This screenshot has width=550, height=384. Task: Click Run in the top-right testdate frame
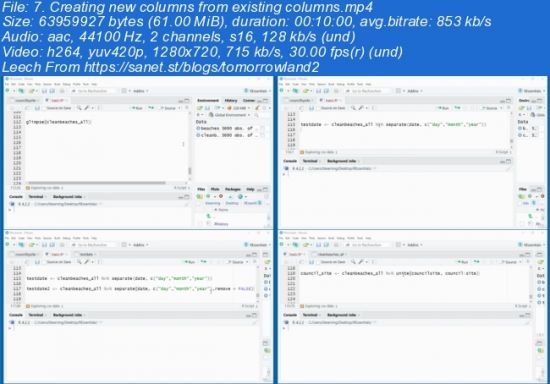(443, 108)
